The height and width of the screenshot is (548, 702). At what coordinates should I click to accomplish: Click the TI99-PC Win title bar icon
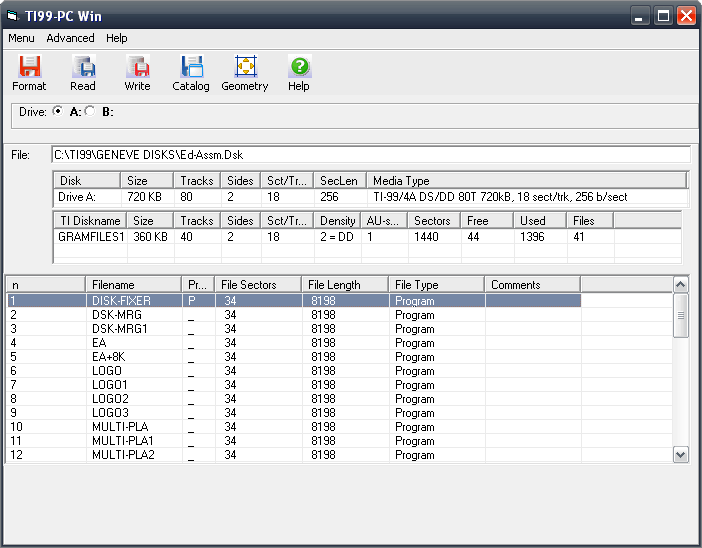pyautogui.click(x=13, y=16)
